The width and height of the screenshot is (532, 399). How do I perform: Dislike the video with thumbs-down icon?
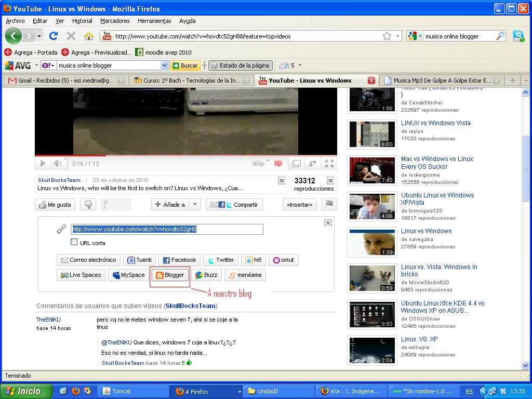pos(88,205)
